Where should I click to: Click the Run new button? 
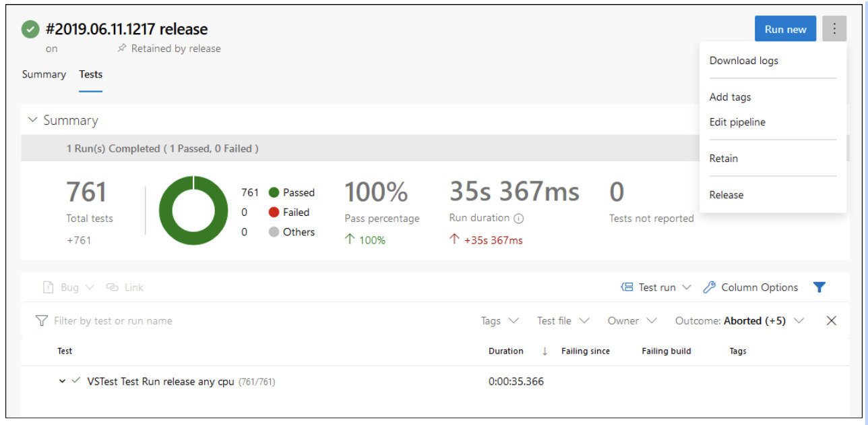pos(785,28)
